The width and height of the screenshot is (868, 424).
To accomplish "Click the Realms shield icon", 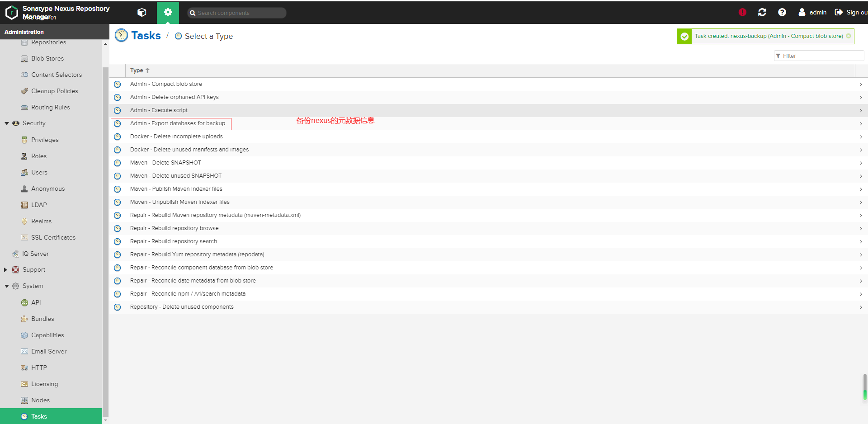I will (x=24, y=221).
